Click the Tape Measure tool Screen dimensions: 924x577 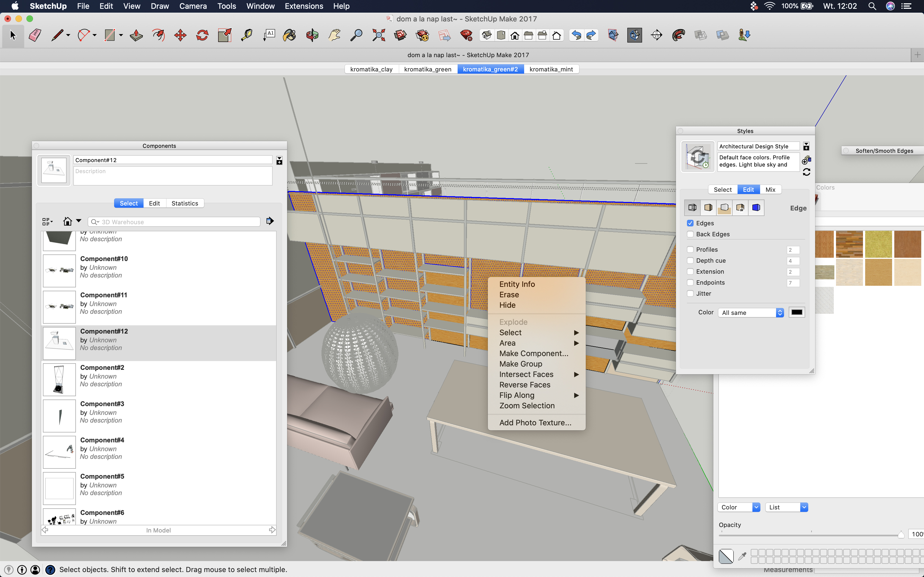click(247, 35)
